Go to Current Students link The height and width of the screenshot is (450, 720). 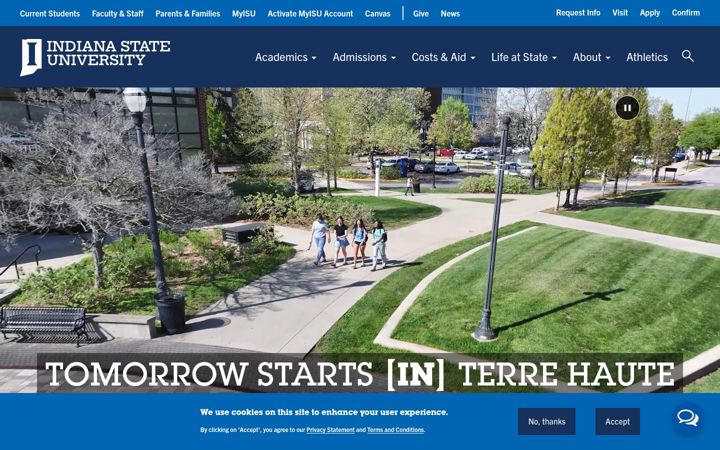(50, 14)
